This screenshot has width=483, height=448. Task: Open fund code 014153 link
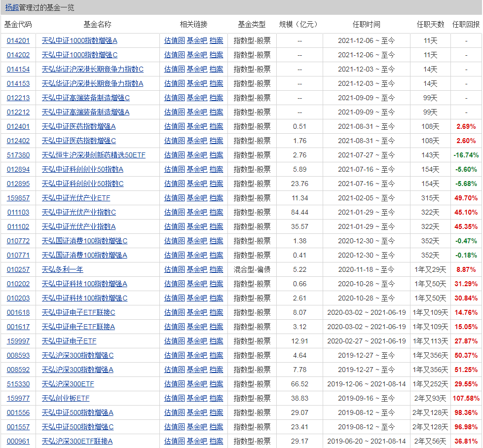(x=18, y=83)
